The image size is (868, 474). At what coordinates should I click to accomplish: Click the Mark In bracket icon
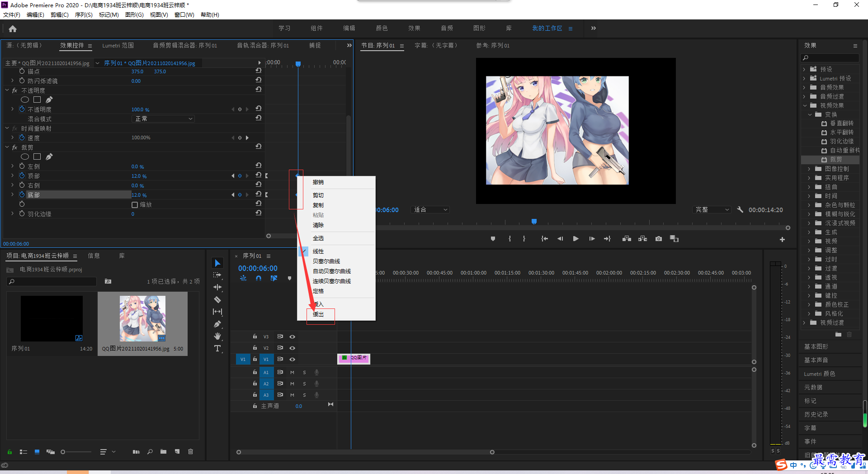tap(509, 239)
